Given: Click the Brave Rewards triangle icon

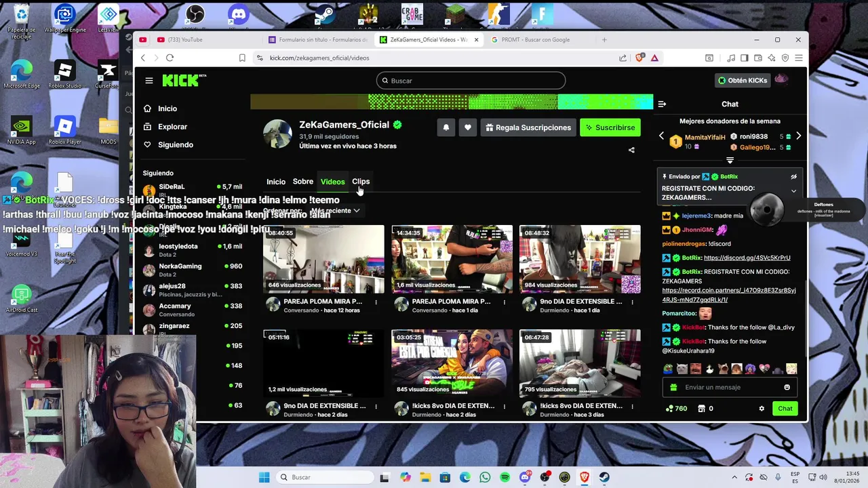Looking at the screenshot, I should 654,58.
